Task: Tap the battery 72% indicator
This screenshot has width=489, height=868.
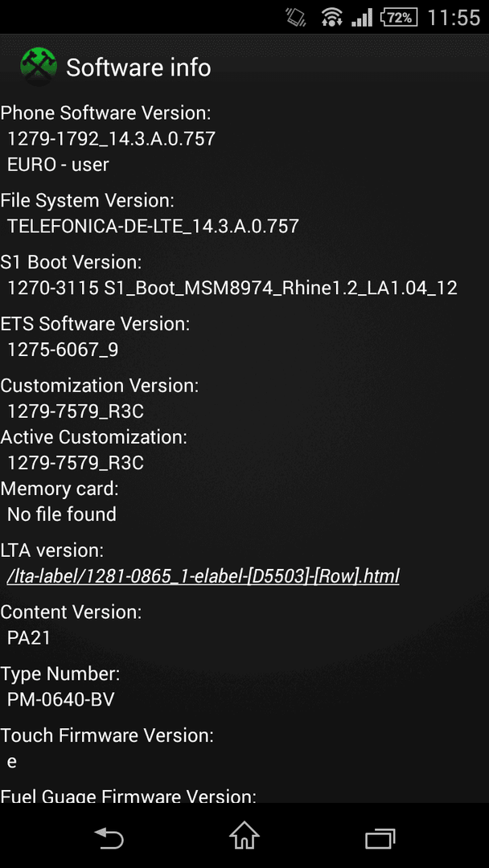Action: click(x=399, y=18)
